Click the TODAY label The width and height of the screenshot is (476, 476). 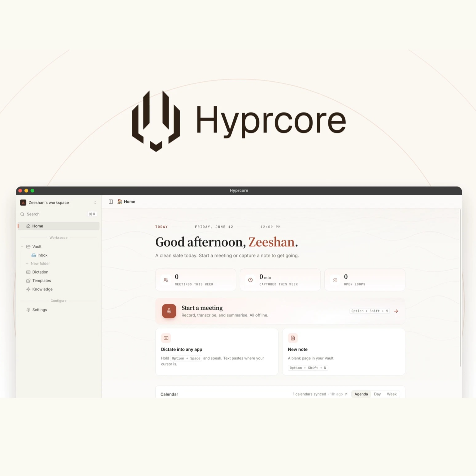point(162,227)
